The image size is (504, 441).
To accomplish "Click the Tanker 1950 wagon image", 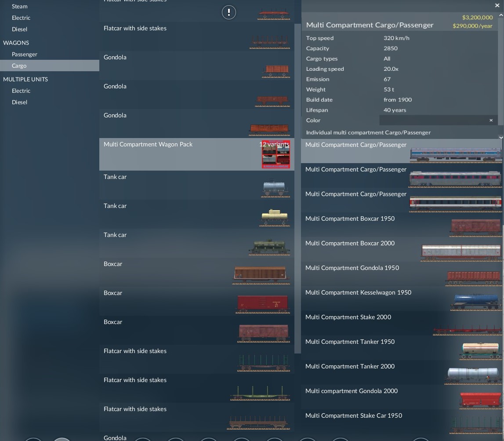I will [x=481, y=351].
